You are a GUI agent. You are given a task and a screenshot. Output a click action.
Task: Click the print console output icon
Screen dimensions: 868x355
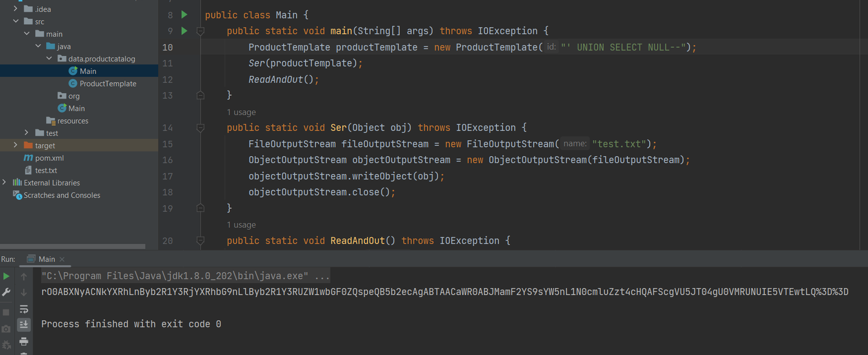24,342
